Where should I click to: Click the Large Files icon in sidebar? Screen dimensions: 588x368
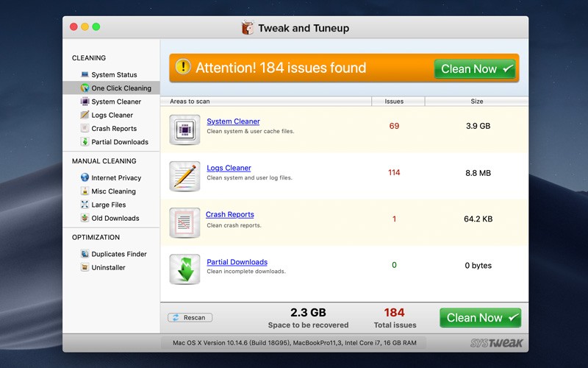click(x=85, y=205)
